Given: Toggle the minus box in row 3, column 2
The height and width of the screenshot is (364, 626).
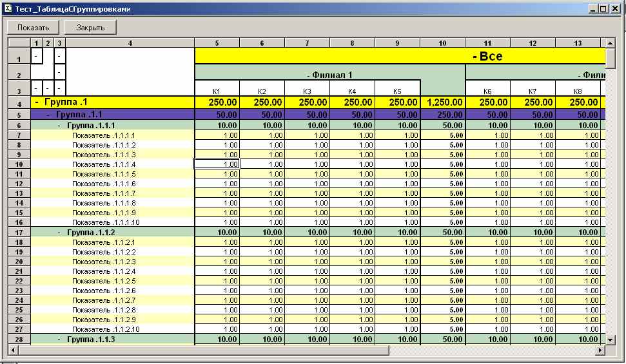Looking at the screenshot, I should [48, 87].
